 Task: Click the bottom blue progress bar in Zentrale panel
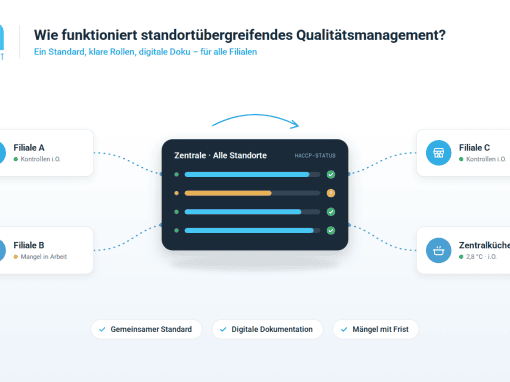[249, 230]
